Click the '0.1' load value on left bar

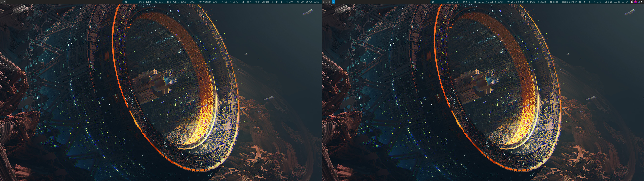point(161,2)
